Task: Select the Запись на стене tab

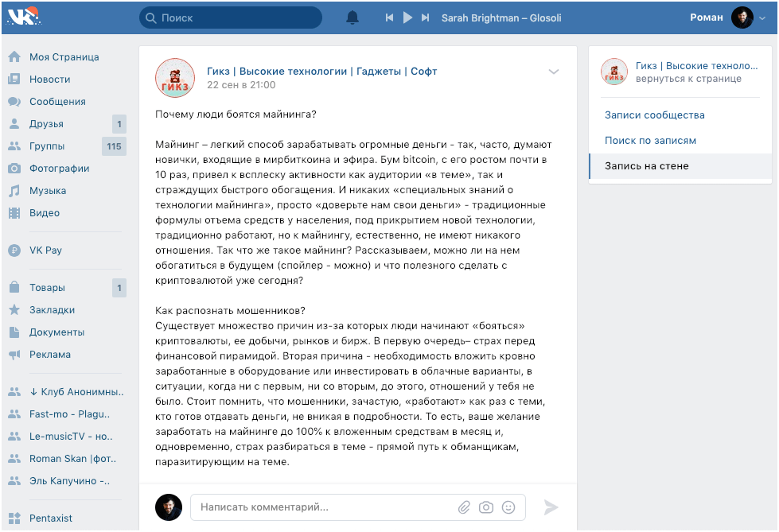Action: [x=680, y=166]
